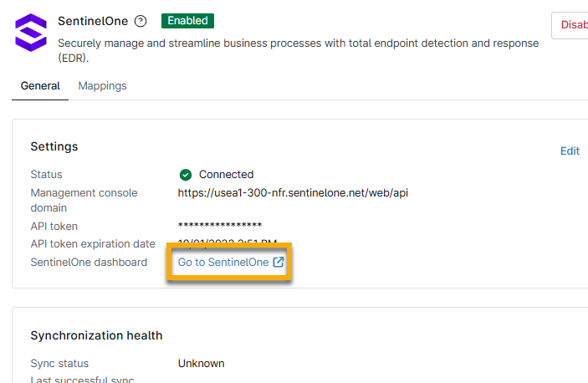Click the SentinelOne dashboard field label
Viewport: 588px width, 383px height.
[x=89, y=263]
